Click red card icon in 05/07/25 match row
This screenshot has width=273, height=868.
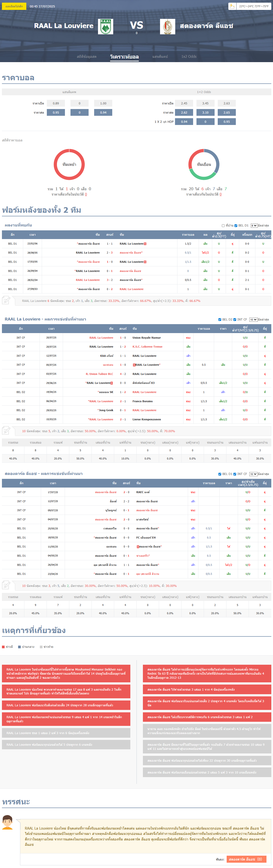pos(134,365)
